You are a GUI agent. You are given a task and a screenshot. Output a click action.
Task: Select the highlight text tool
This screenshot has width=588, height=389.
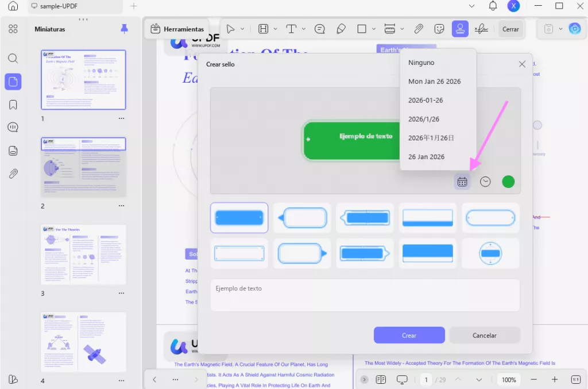(263, 29)
